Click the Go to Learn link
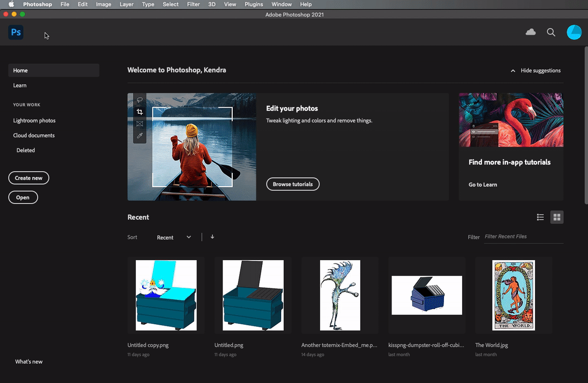The image size is (588, 383). point(483,185)
